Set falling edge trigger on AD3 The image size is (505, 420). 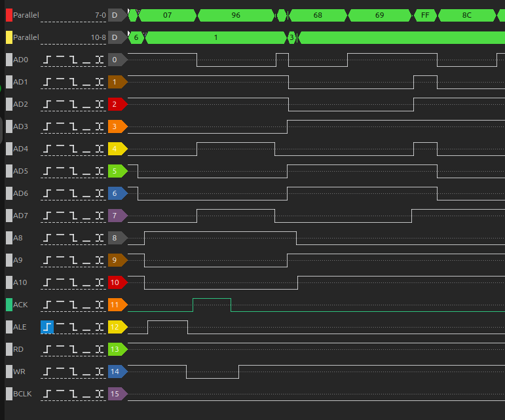point(73,126)
